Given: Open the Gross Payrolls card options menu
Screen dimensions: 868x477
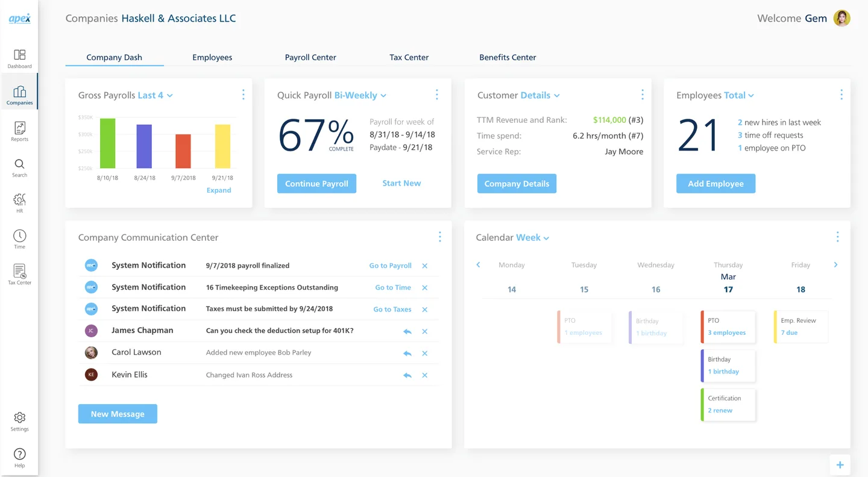Looking at the screenshot, I should coord(243,95).
